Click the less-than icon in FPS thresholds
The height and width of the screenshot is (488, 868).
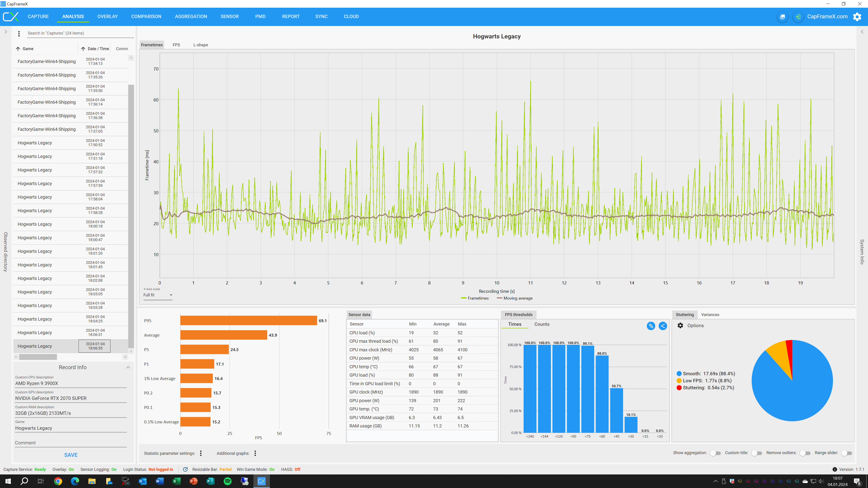[x=663, y=326]
